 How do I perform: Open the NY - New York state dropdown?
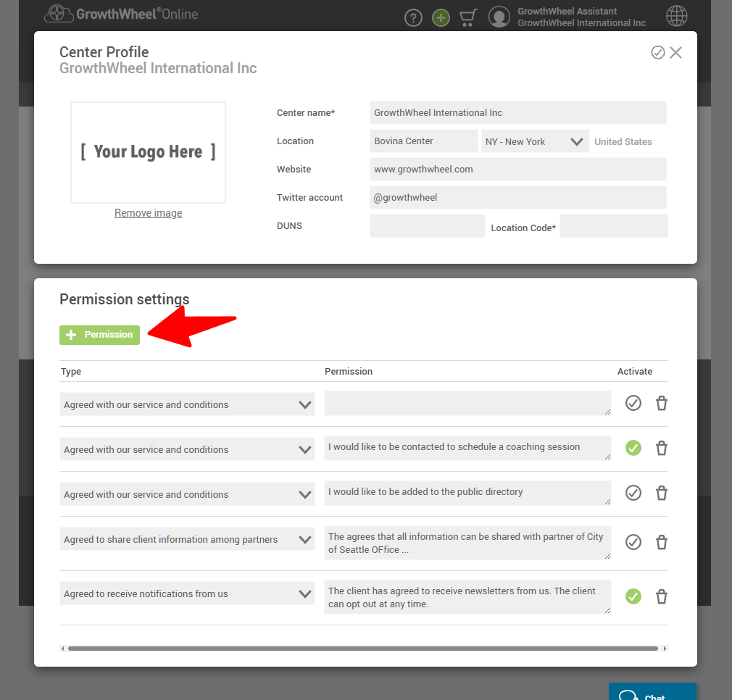(535, 141)
